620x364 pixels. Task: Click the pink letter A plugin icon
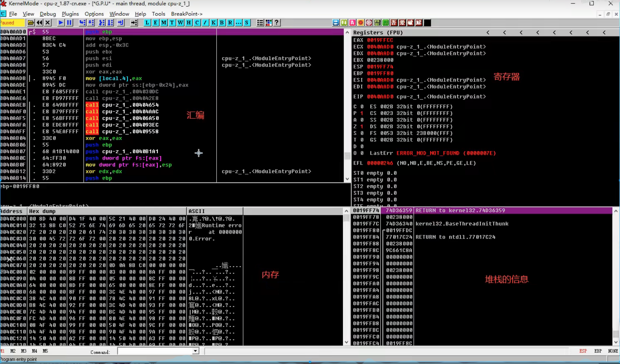point(352,23)
